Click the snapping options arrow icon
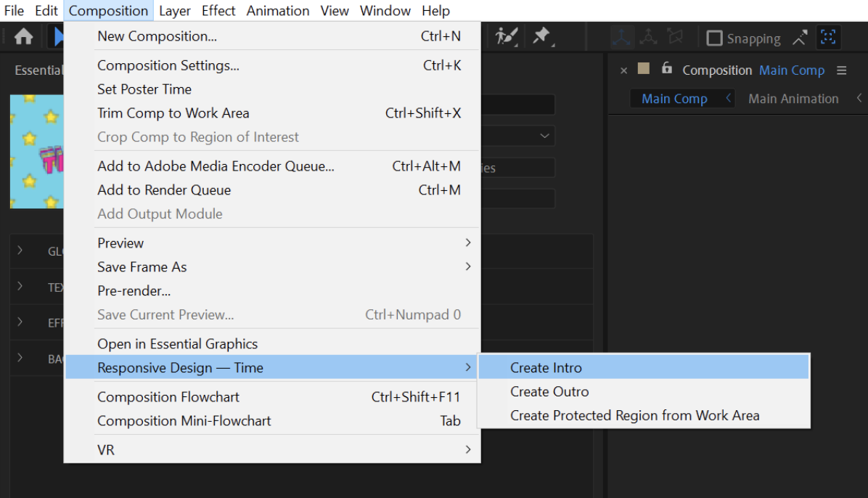 [799, 37]
